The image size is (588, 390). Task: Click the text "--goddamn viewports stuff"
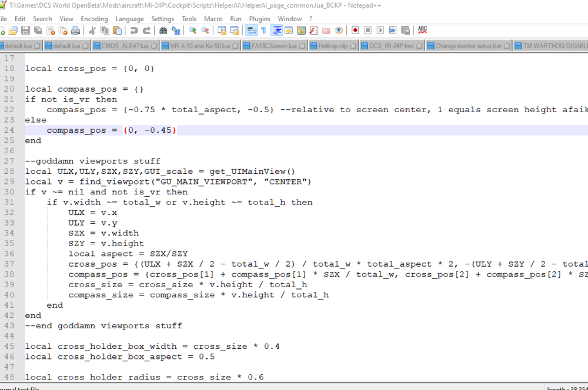[93, 161]
